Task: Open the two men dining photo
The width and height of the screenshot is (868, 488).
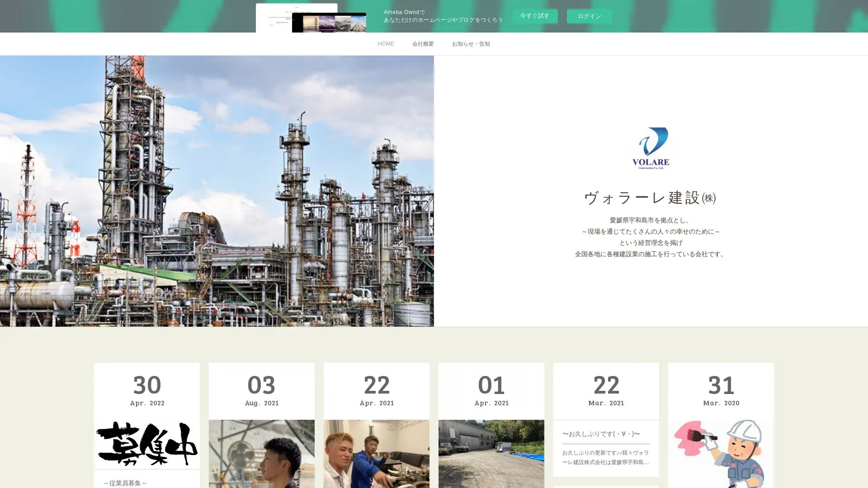Action: (377, 454)
